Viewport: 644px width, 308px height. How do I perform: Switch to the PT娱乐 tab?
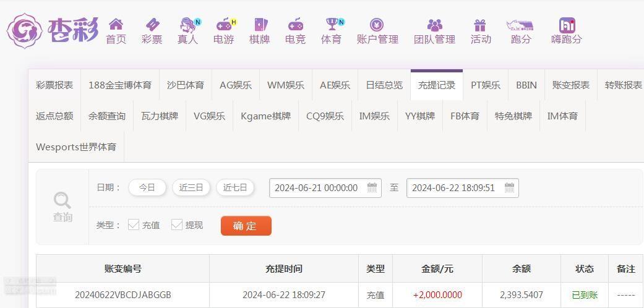(x=486, y=85)
